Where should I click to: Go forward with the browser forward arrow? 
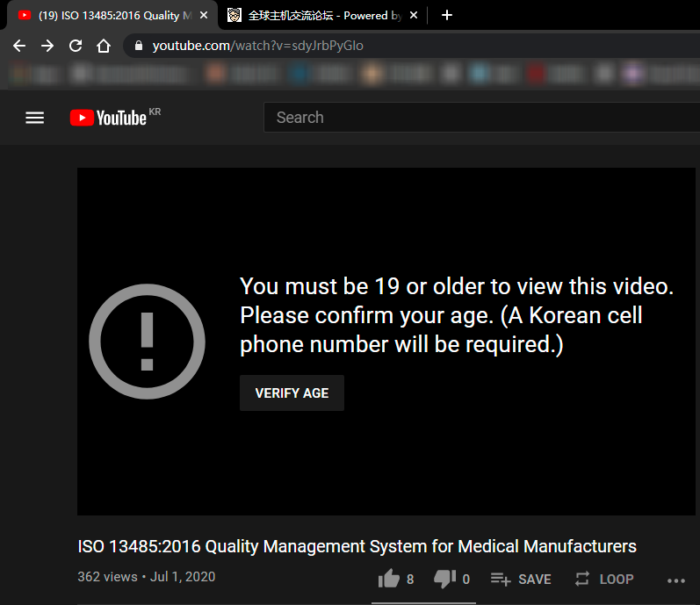click(x=47, y=46)
